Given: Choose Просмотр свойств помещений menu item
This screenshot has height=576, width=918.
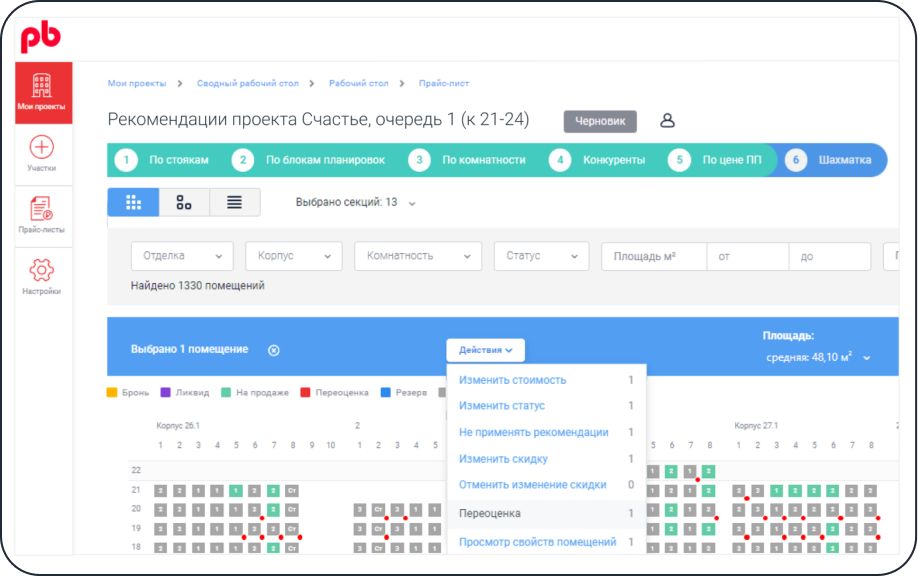Looking at the screenshot, I should pyautogui.click(x=546, y=542).
